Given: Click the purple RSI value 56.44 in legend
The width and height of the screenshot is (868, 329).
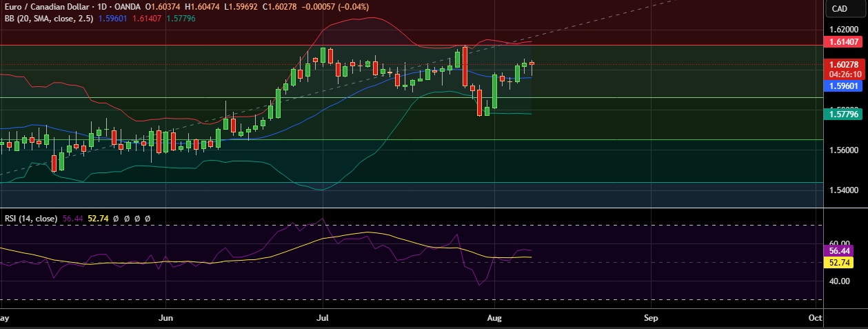Looking at the screenshot, I should 72,218.
